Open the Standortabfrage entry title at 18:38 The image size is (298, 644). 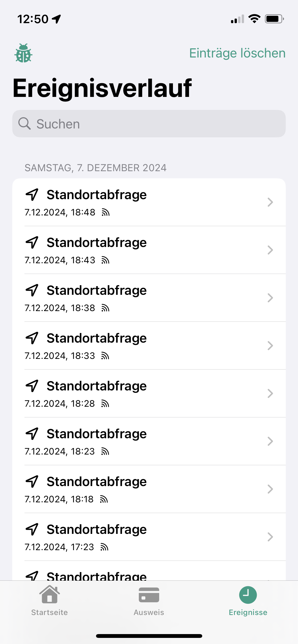coord(97,290)
